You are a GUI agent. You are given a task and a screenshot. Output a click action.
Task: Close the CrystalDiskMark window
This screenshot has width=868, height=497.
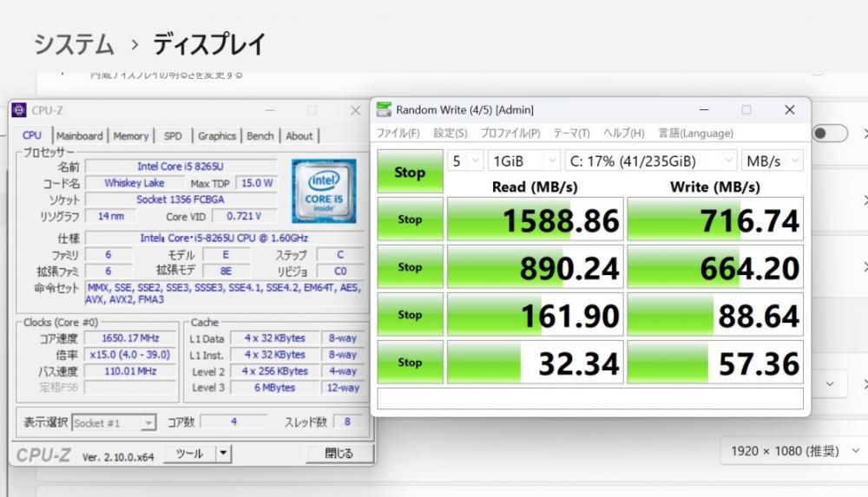pyautogui.click(x=790, y=110)
